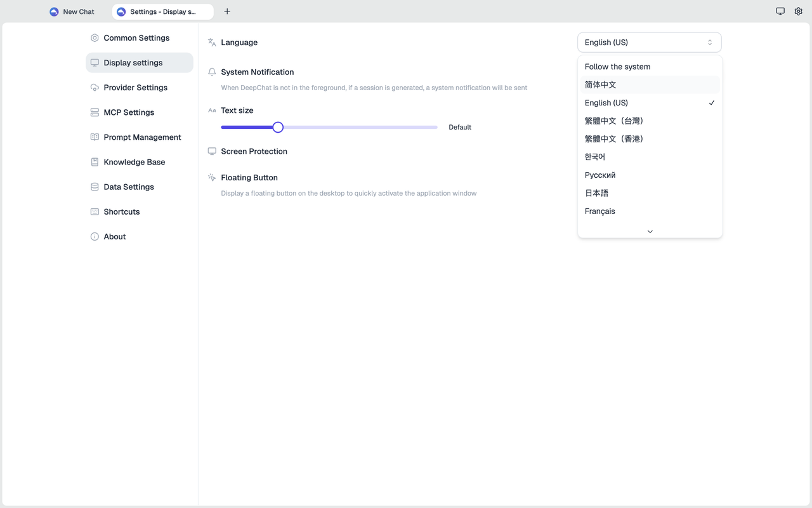Expand more languages via the down chevron
The height and width of the screenshot is (508, 812).
coord(649,231)
